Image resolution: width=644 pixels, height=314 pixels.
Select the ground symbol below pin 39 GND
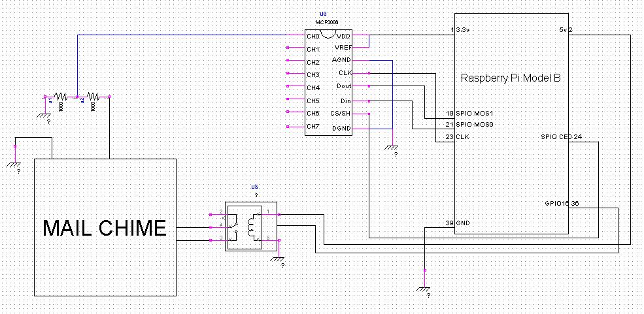[x=424, y=287]
